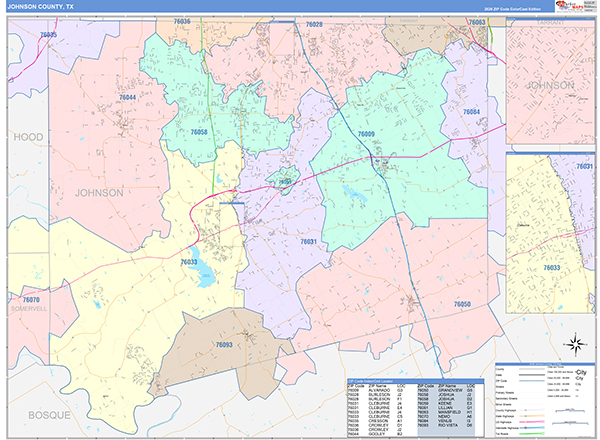Select ZIP label 76031 on main map
Viewport: 600px width, 440px height.
[x=308, y=241]
